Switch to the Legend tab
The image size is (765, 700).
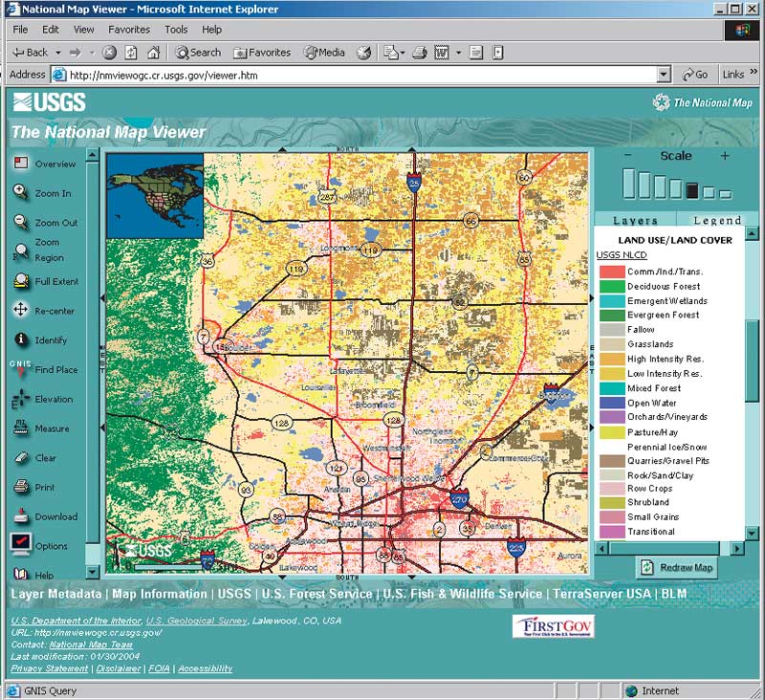coord(717,221)
